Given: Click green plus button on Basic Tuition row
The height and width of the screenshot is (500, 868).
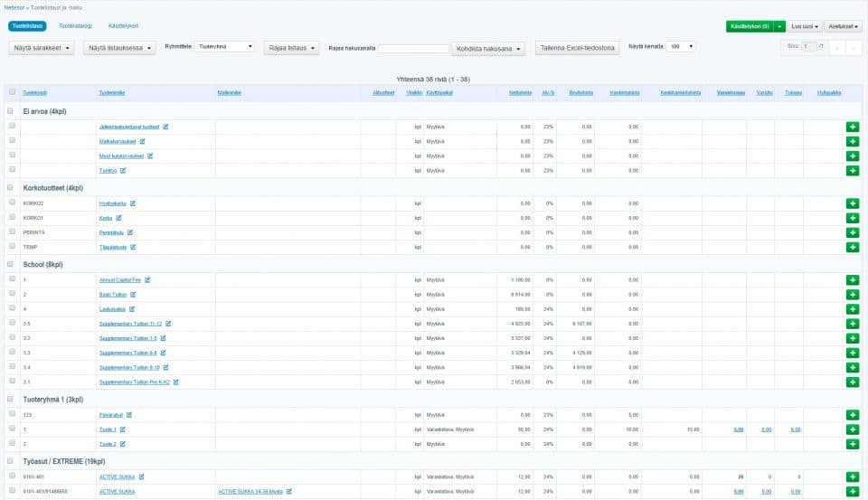Looking at the screenshot, I should click(853, 295).
